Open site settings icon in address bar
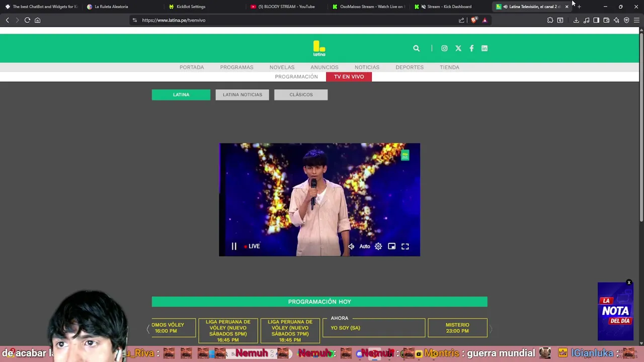The image size is (644, 362). 134,20
